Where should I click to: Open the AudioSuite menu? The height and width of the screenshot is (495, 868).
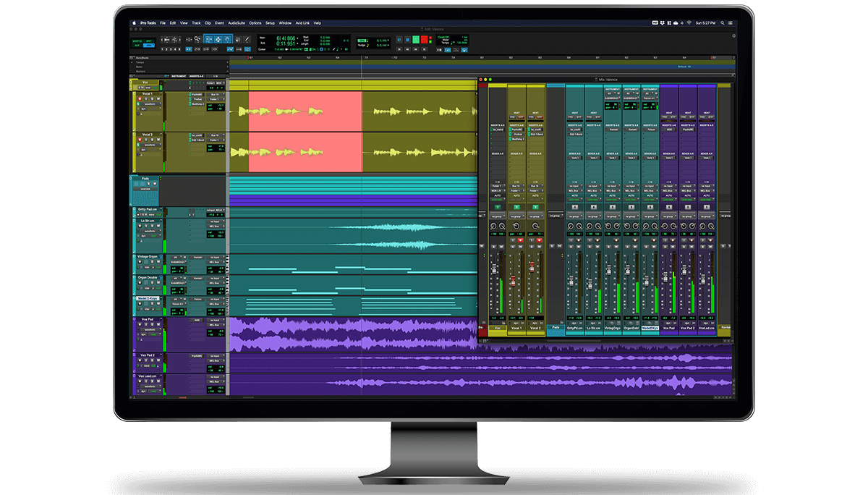pyautogui.click(x=237, y=23)
